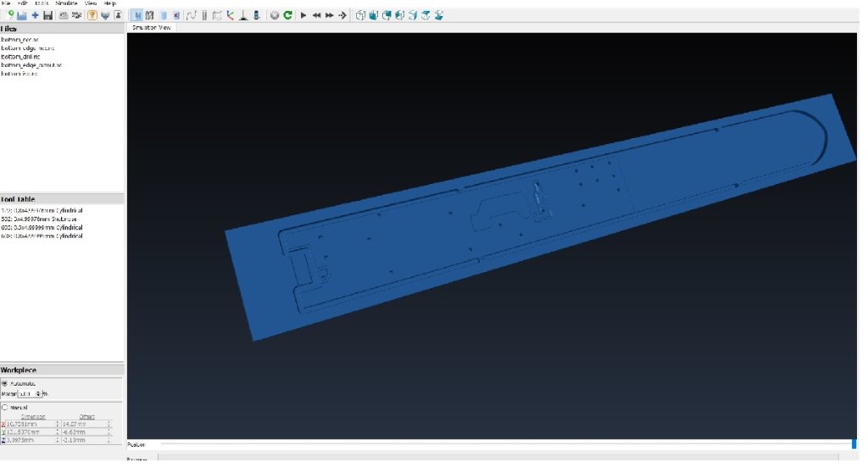Viewport: 868px width, 467px height.
Task: Click the double-arrow fast-forward playback icon
Action: tap(330, 15)
